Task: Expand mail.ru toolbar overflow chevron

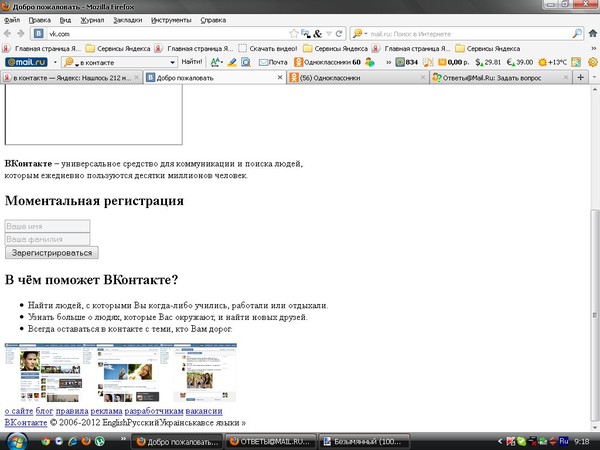Action: 388,62
